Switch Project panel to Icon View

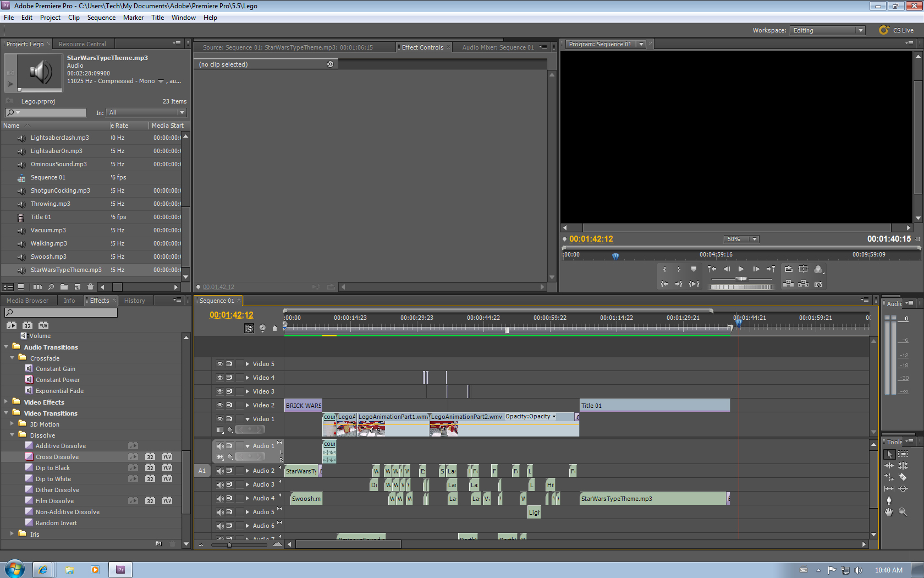coord(21,287)
